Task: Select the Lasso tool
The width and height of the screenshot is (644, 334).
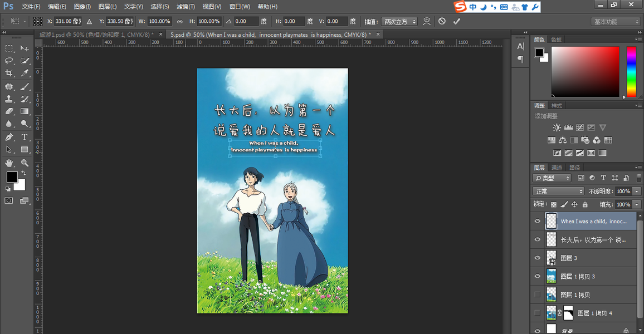Action: coord(8,61)
